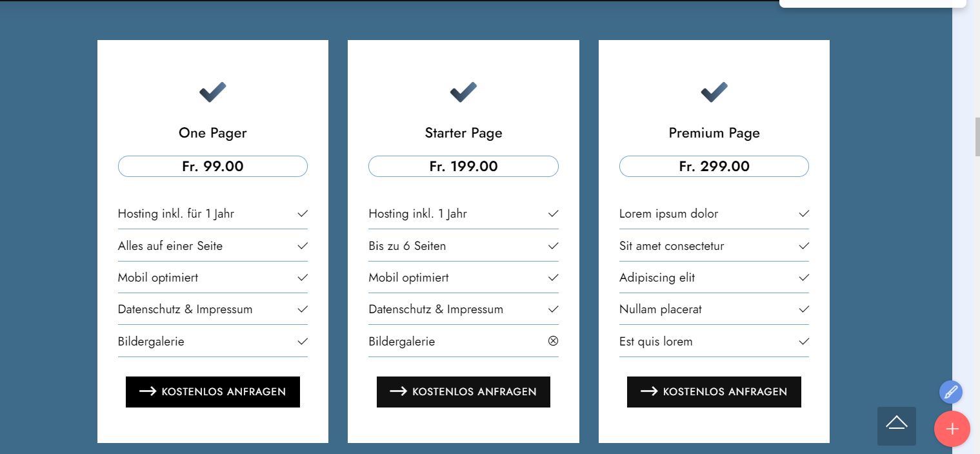Click the large checkmark icon above Premium Page
980x454 pixels.
click(x=714, y=92)
